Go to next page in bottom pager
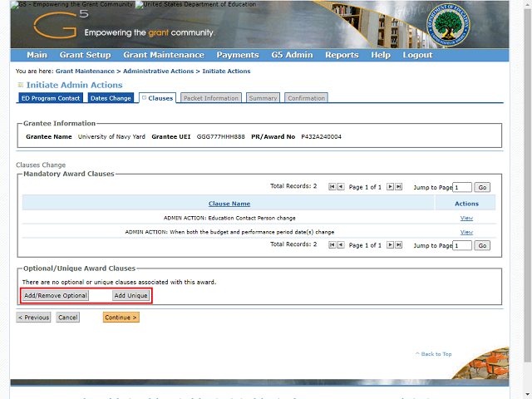532x399 pixels. [x=390, y=245]
